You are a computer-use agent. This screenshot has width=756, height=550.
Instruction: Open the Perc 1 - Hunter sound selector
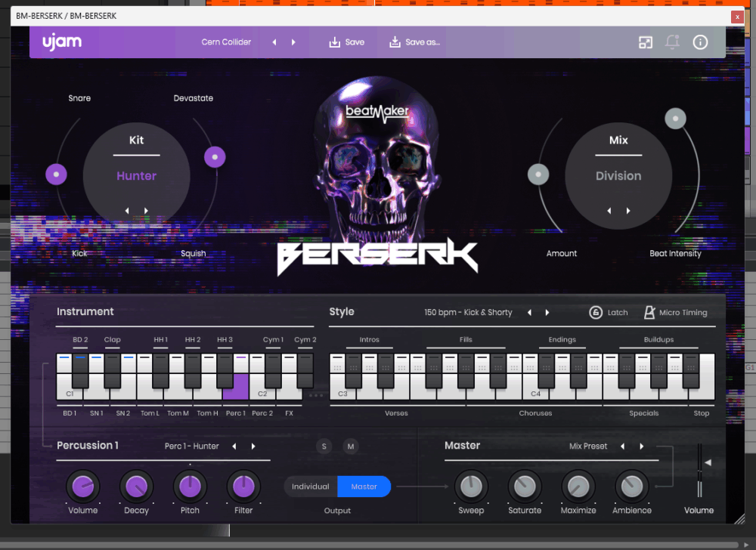pyautogui.click(x=192, y=446)
